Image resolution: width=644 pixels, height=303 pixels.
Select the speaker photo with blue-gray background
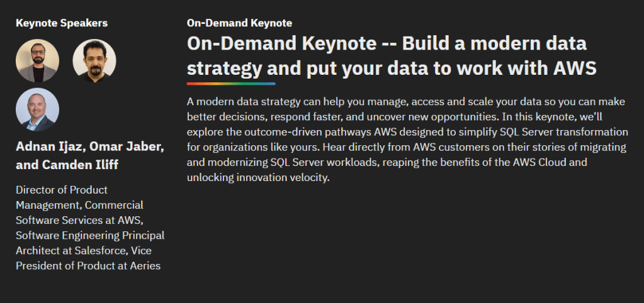click(x=37, y=109)
